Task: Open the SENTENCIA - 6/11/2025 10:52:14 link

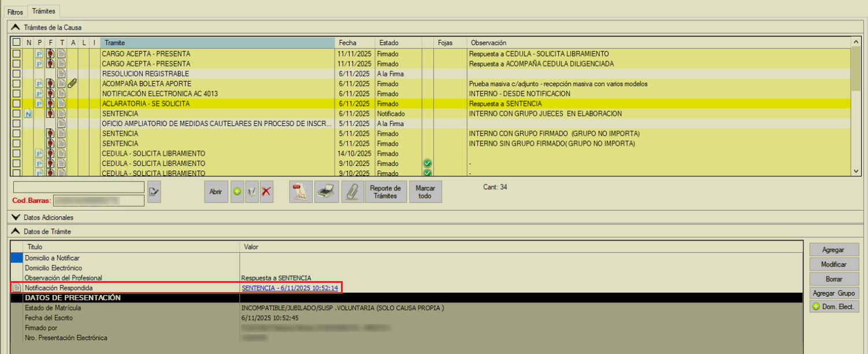Action: pyautogui.click(x=290, y=288)
